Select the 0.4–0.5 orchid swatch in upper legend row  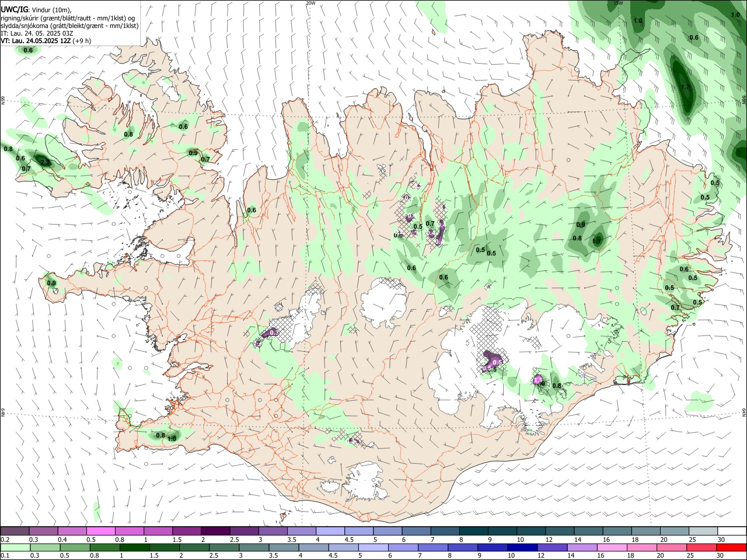pos(72,531)
